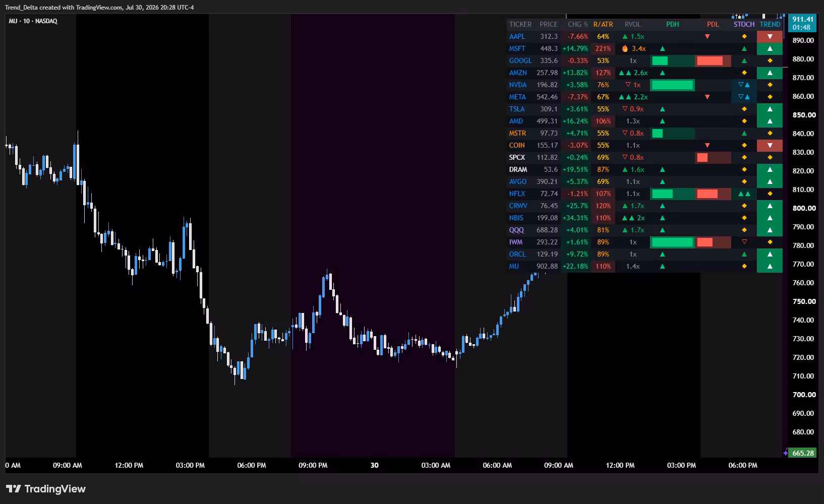Click the TREND column header

pos(770,24)
